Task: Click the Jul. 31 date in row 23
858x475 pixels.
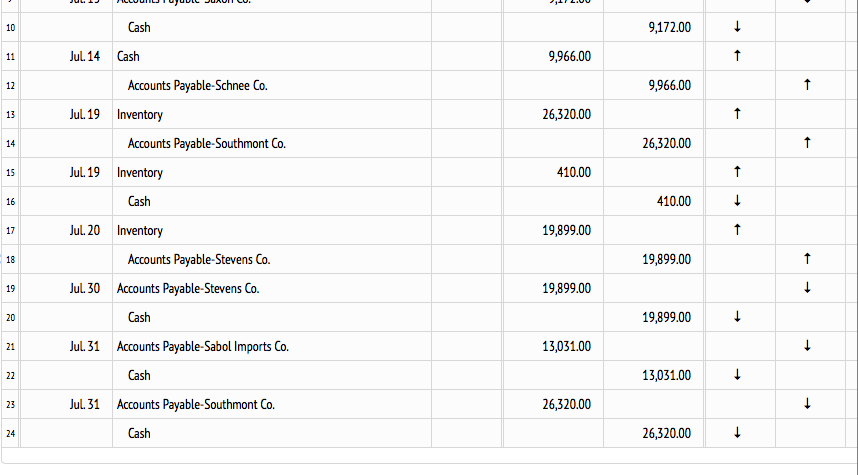Action: (x=85, y=404)
